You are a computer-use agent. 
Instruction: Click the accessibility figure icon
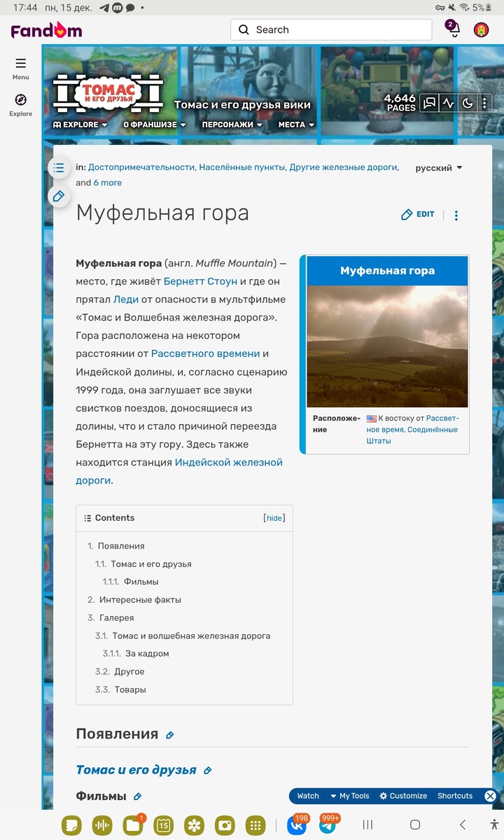click(495, 825)
